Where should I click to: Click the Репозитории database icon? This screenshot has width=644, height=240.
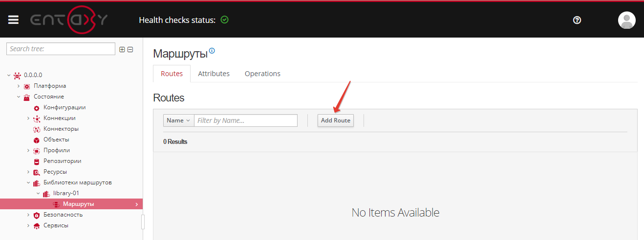pyautogui.click(x=36, y=161)
